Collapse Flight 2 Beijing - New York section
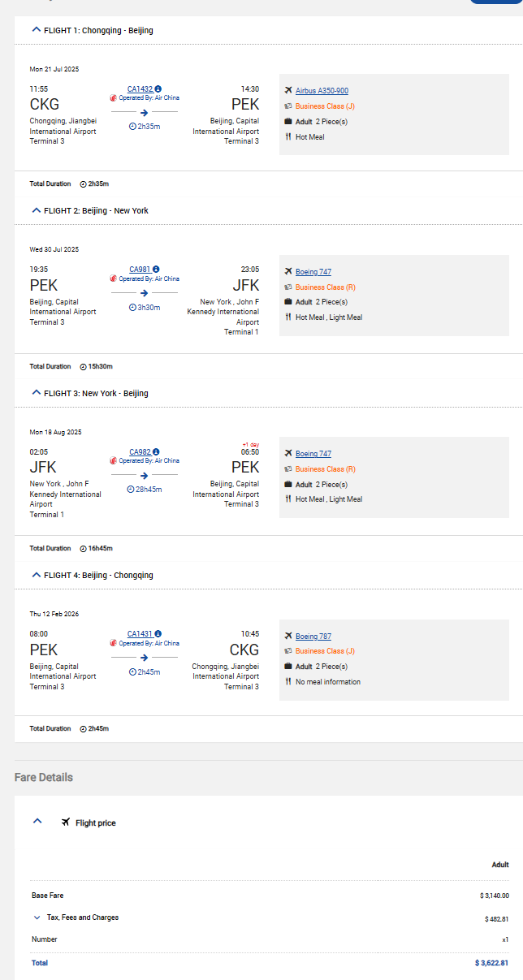 pos(36,210)
